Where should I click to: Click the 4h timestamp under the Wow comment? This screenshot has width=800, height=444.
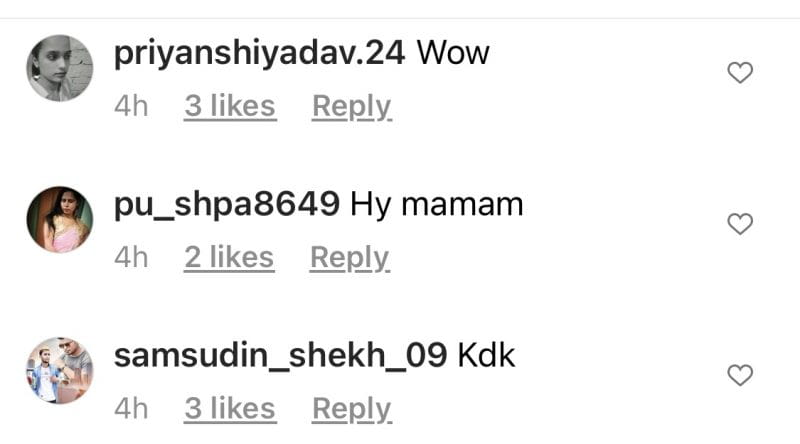[131, 106]
